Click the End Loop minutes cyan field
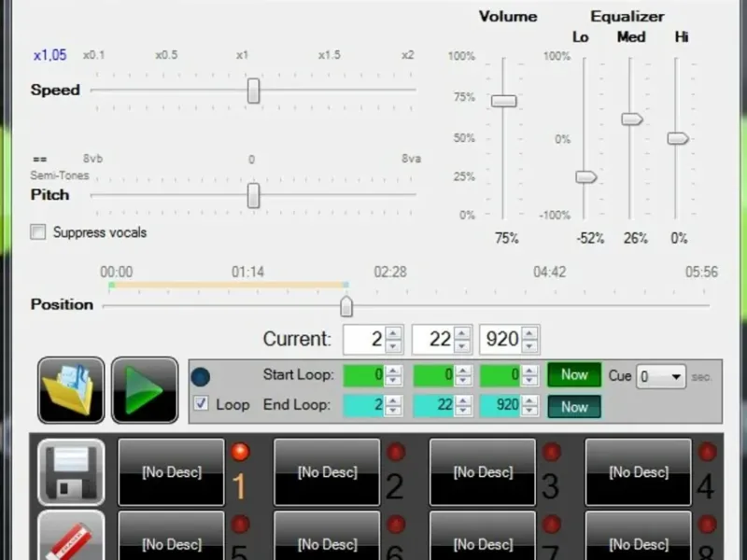This screenshot has width=747, height=560. pyautogui.click(x=364, y=406)
